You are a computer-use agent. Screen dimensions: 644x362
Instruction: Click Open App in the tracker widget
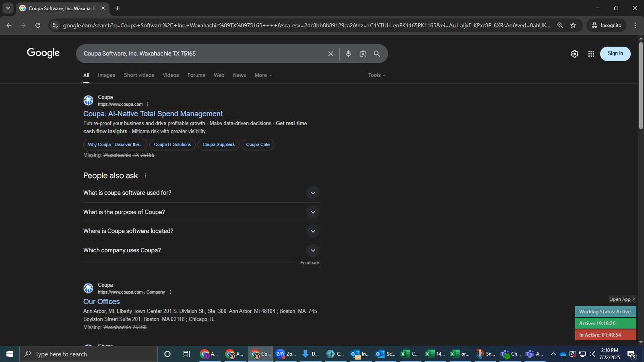point(622,299)
